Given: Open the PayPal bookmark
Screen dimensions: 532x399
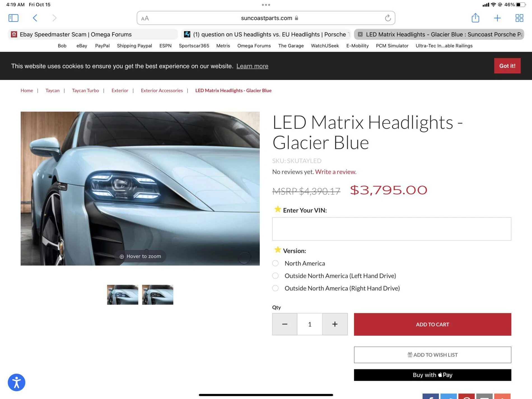Looking at the screenshot, I should (102, 46).
